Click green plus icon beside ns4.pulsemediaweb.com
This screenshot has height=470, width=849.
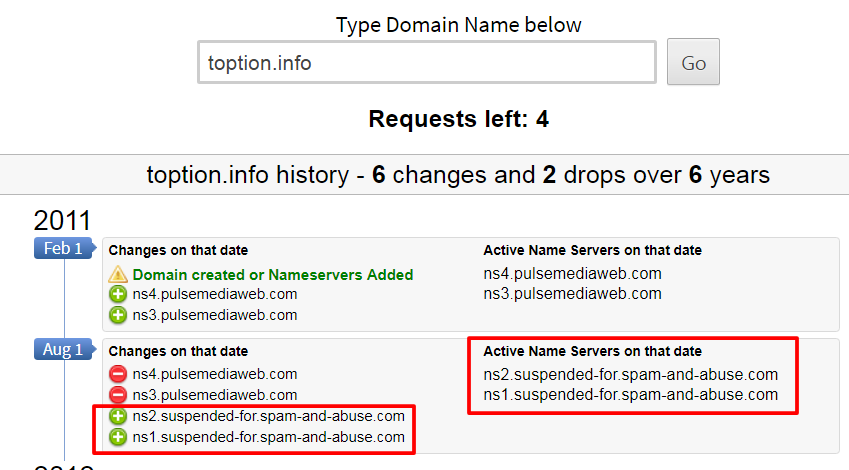click(118, 294)
